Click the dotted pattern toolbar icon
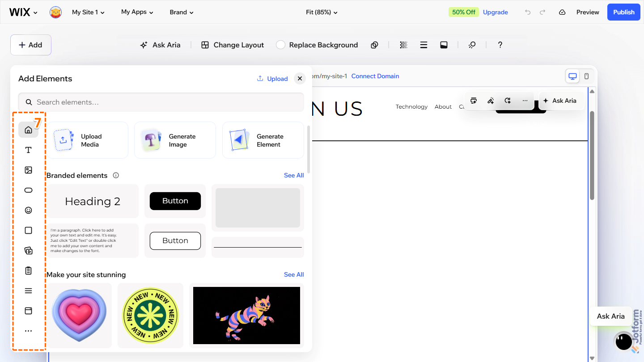 point(403,45)
